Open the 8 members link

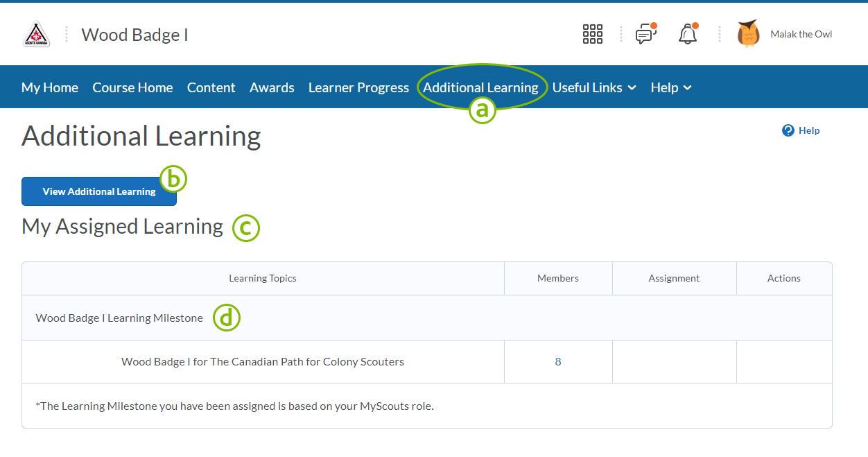(558, 361)
